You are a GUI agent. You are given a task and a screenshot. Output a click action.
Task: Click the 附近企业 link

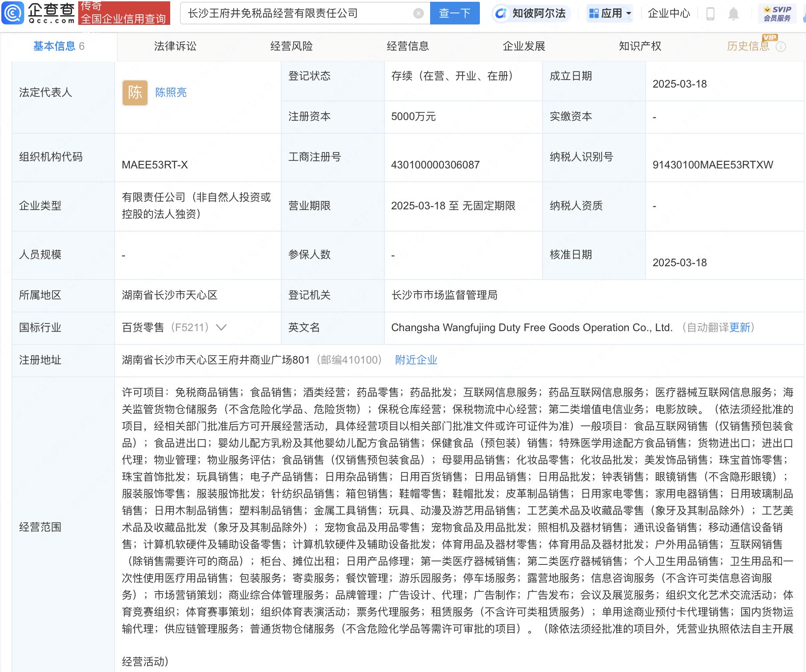point(416,360)
